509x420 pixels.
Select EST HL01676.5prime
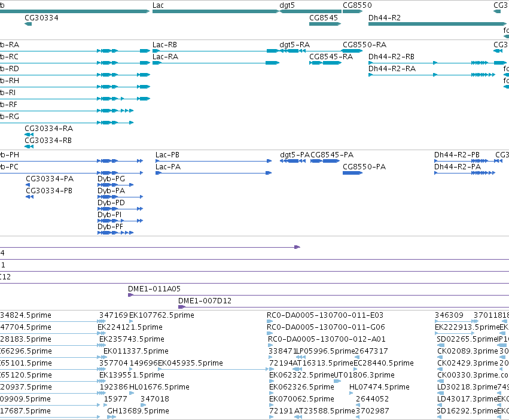click(x=131, y=393)
